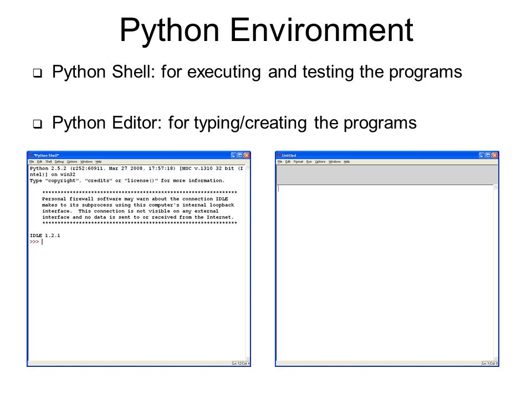
Task: Open Options menu in Python Shell window
Action: pos(72,162)
